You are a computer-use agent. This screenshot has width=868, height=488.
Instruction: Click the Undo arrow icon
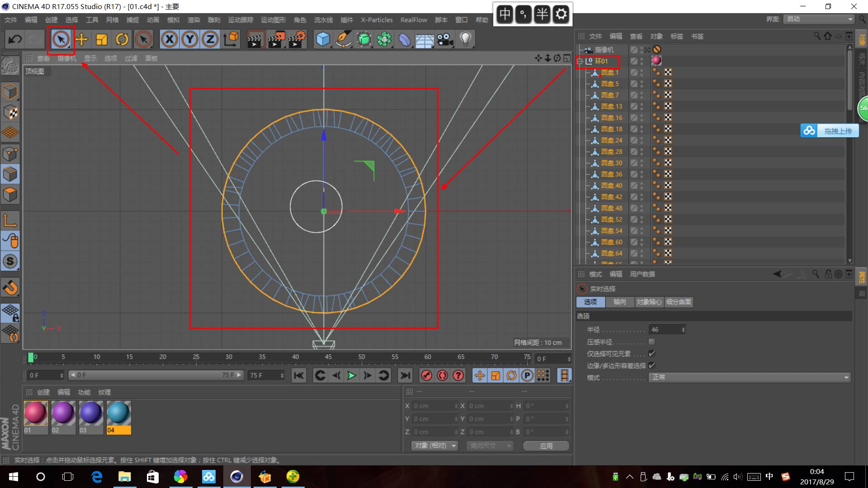coord(15,40)
